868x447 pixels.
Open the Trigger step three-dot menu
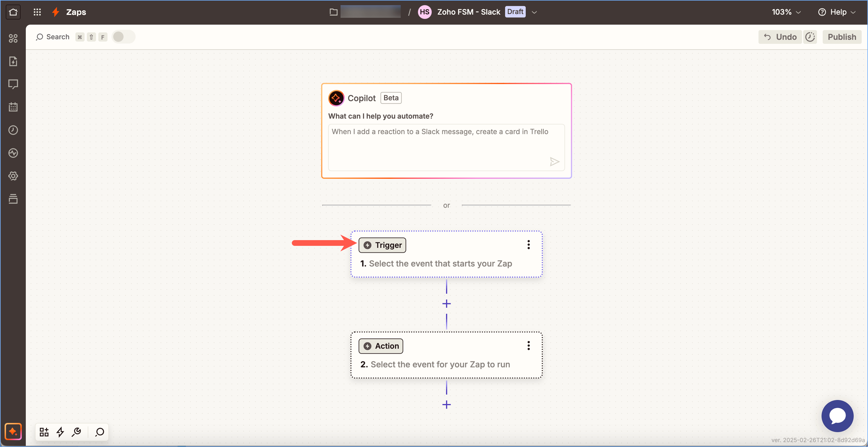[x=528, y=245]
